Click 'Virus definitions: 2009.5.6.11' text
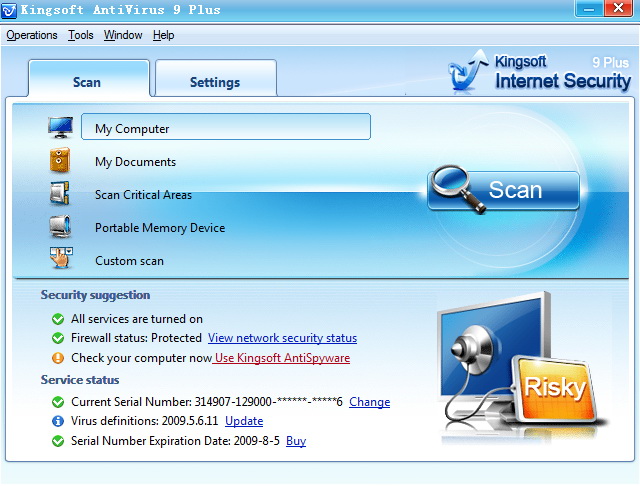The image size is (640, 486). (x=144, y=421)
